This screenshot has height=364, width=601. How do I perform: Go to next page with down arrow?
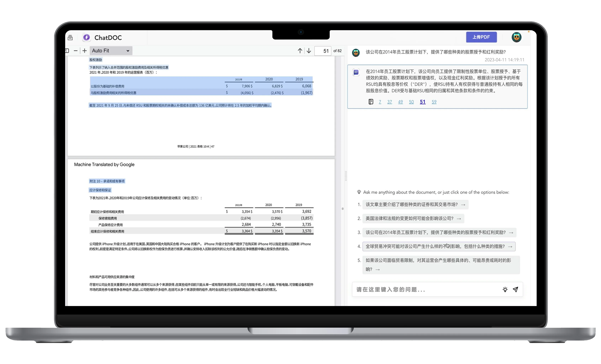click(x=309, y=51)
